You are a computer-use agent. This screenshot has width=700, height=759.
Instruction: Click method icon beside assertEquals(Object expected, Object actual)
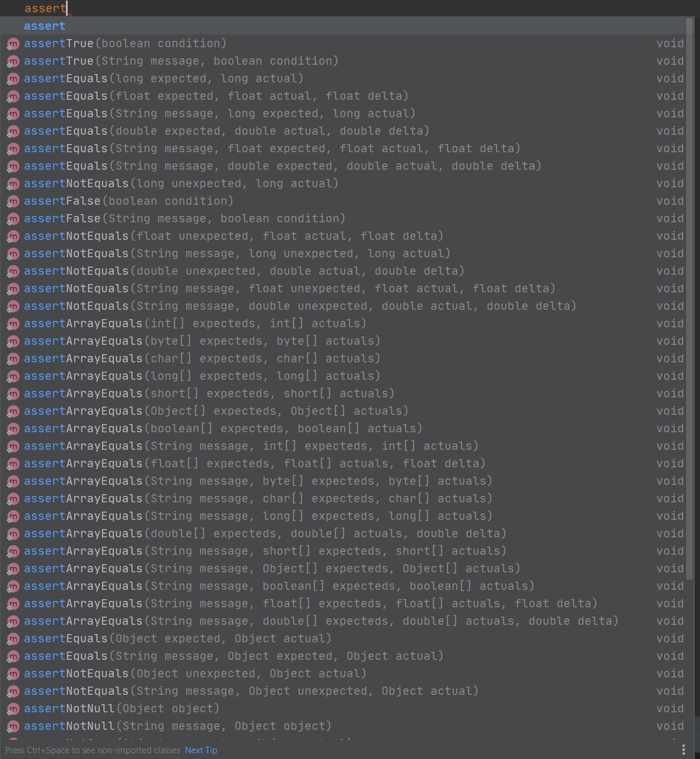pyautogui.click(x=13, y=639)
